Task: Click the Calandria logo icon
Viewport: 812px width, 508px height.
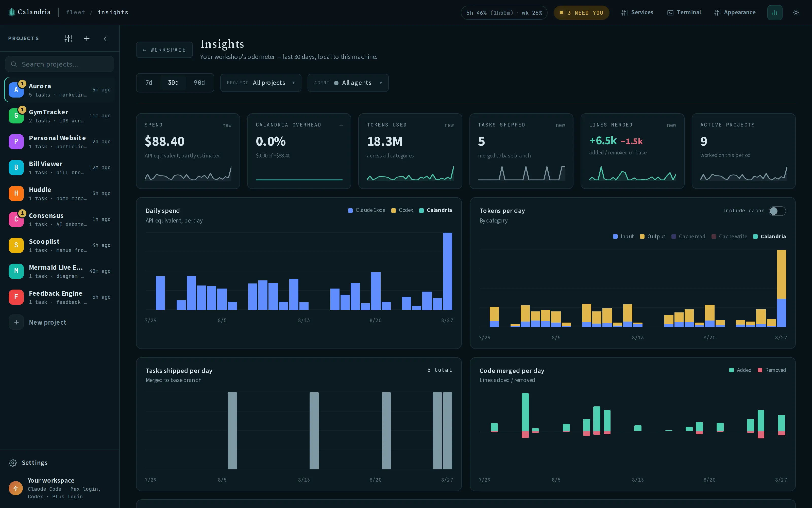Action: point(12,12)
